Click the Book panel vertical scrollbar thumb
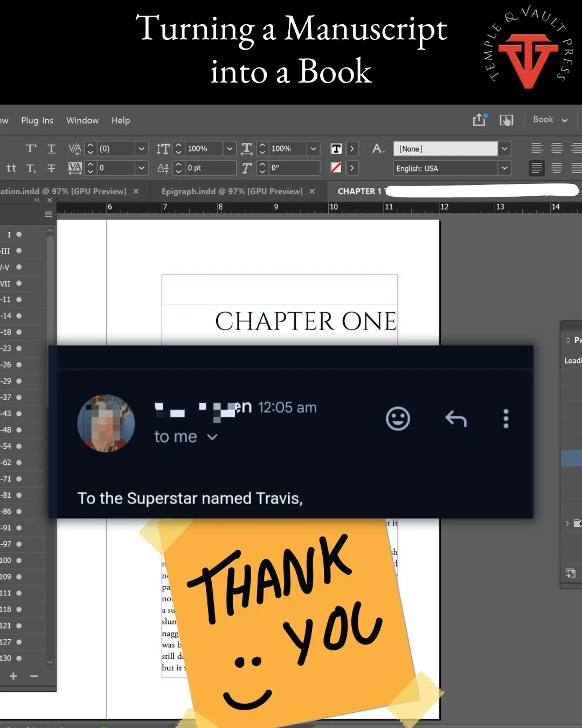The image size is (582, 728). [50, 321]
